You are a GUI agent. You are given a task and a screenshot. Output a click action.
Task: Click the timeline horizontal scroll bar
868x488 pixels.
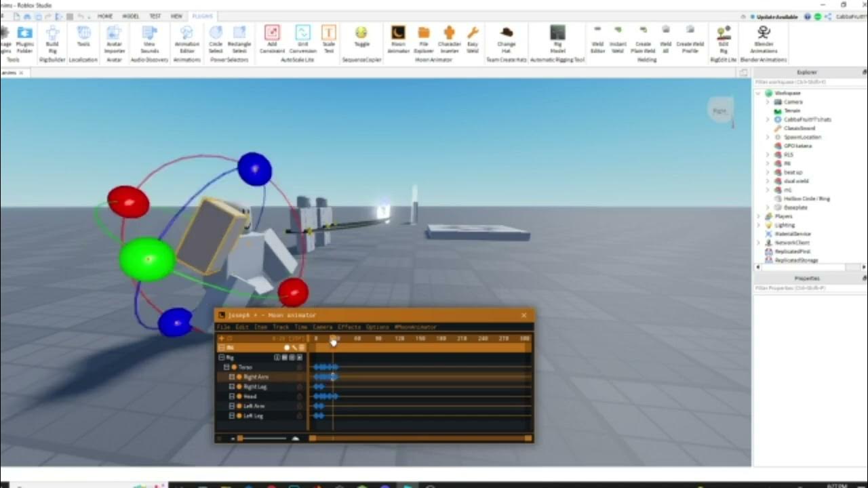420,439
